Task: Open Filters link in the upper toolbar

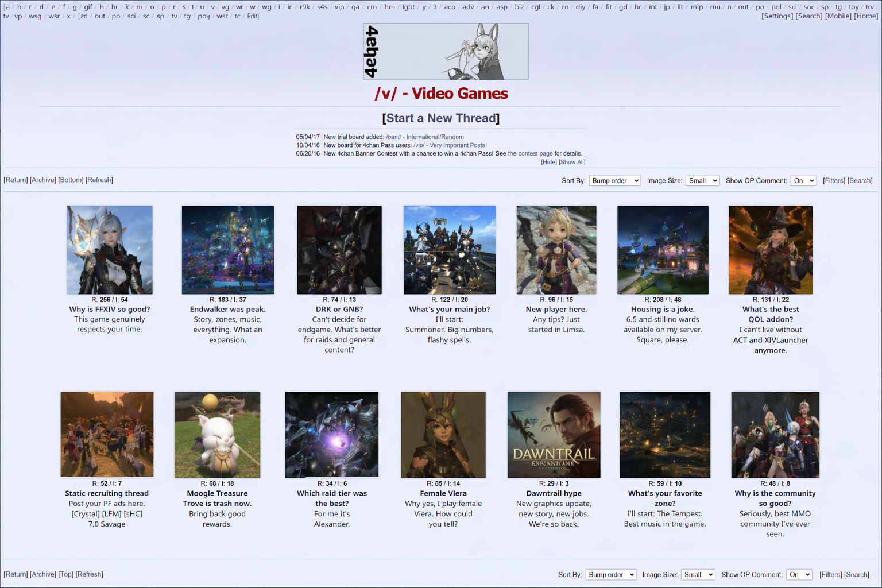Action: (x=834, y=180)
